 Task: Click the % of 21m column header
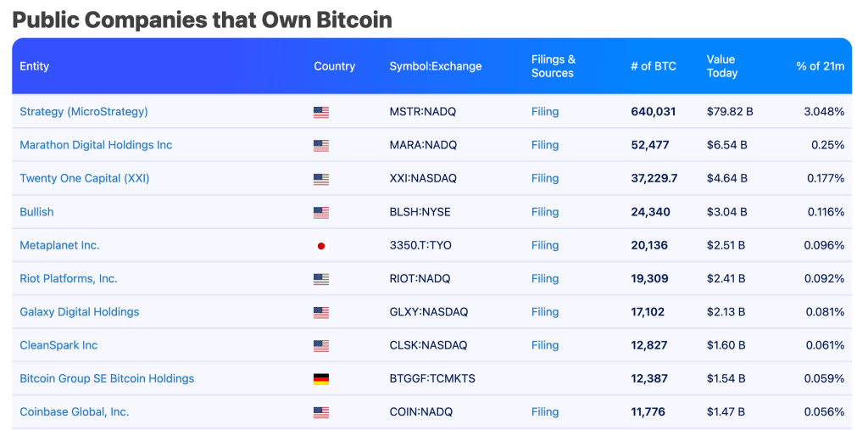tap(820, 66)
